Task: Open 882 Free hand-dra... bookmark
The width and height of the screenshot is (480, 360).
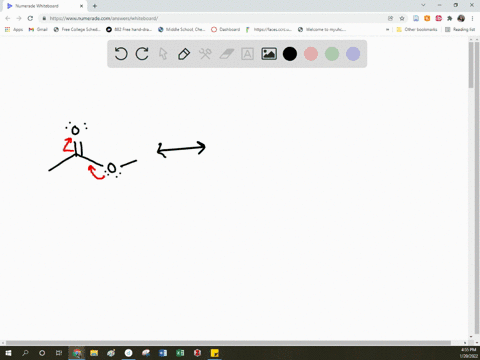Action: click(x=129, y=29)
